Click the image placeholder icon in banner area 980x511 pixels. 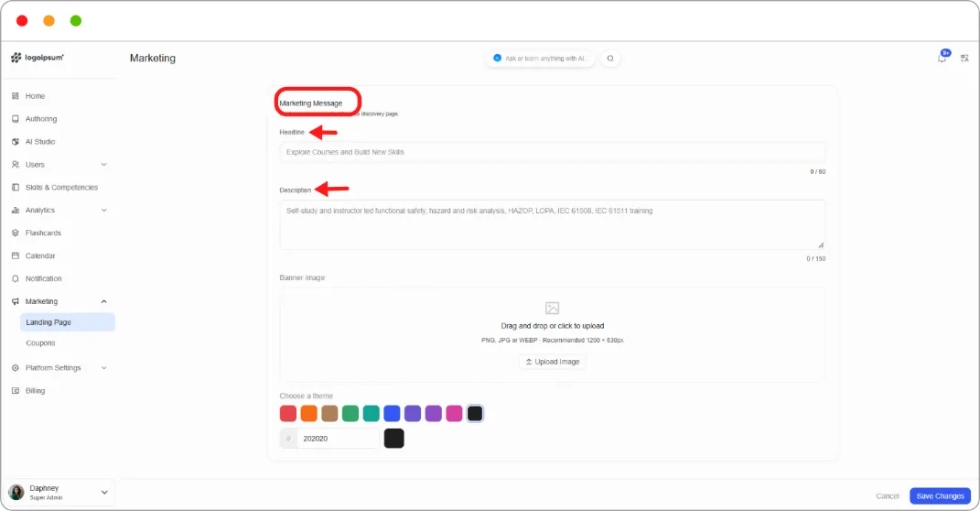click(x=552, y=309)
